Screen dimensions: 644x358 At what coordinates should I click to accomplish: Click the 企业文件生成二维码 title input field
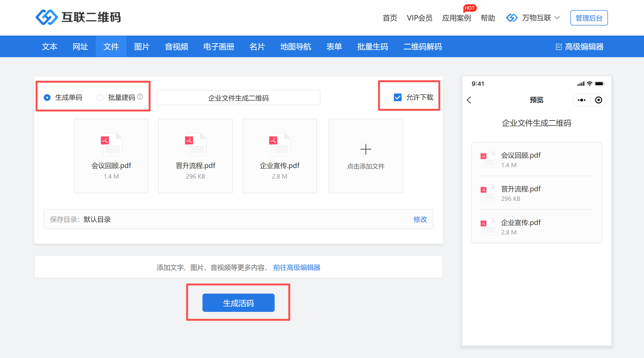[x=238, y=98]
